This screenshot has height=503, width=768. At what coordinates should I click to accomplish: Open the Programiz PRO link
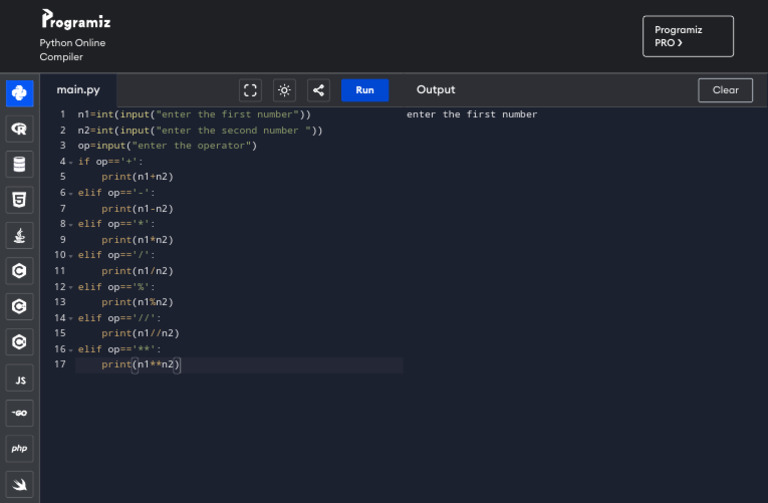pos(687,36)
